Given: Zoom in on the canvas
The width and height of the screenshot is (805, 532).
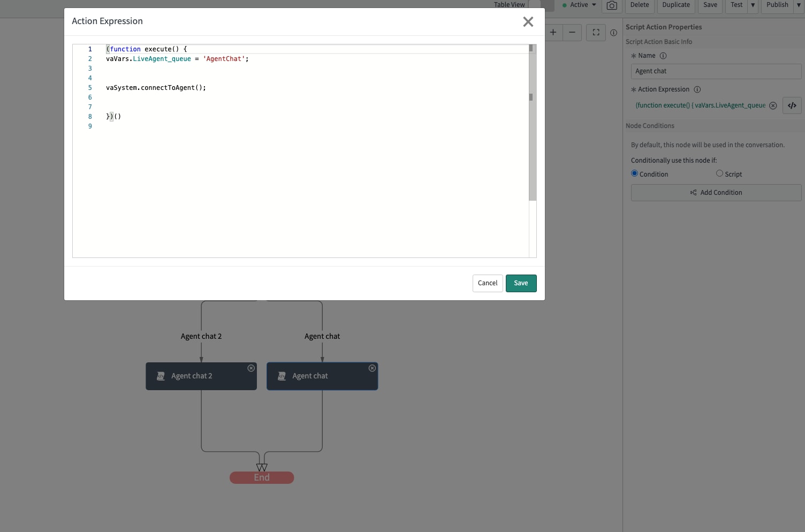Looking at the screenshot, I should 553,33.
